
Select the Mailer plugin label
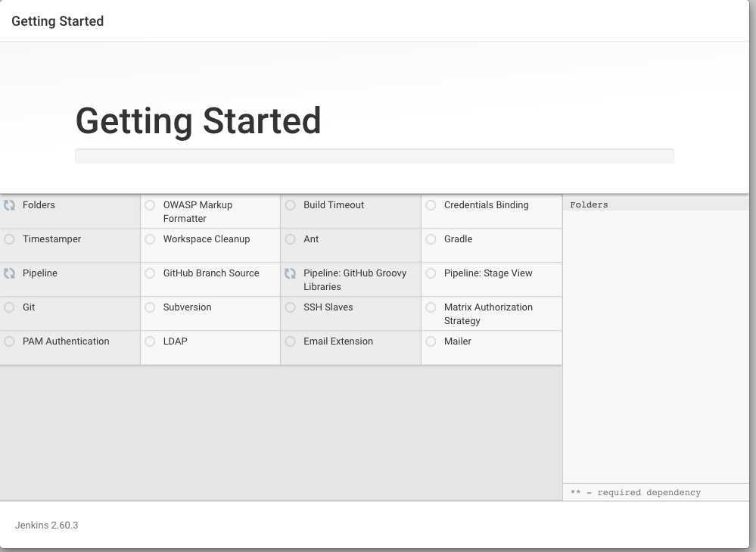click(458, 341)
